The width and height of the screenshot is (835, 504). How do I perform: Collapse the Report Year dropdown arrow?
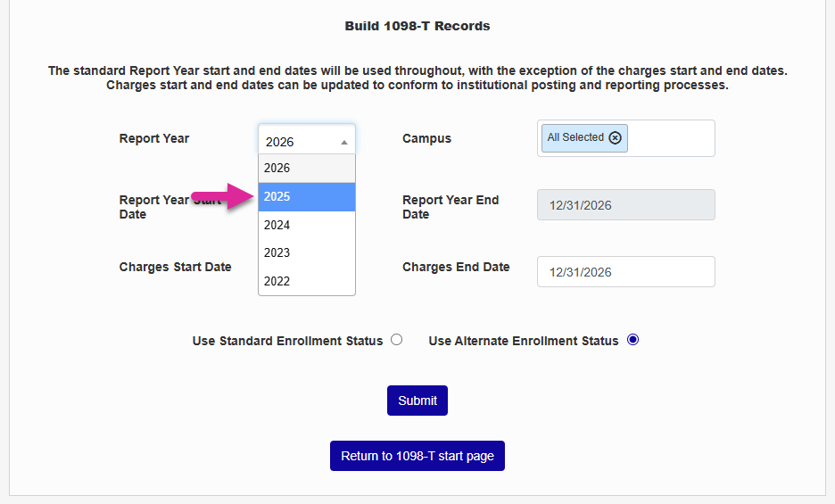pos(344,142)
